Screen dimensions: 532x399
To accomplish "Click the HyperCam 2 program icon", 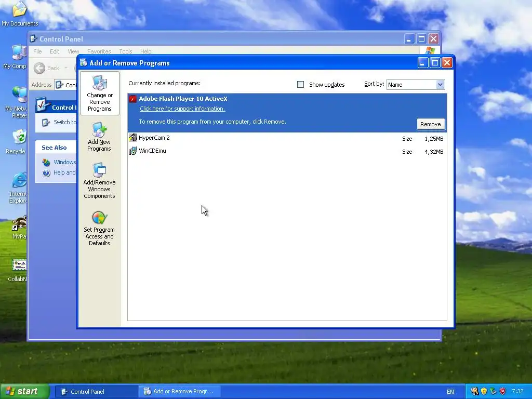I will (x=132, y=138).
